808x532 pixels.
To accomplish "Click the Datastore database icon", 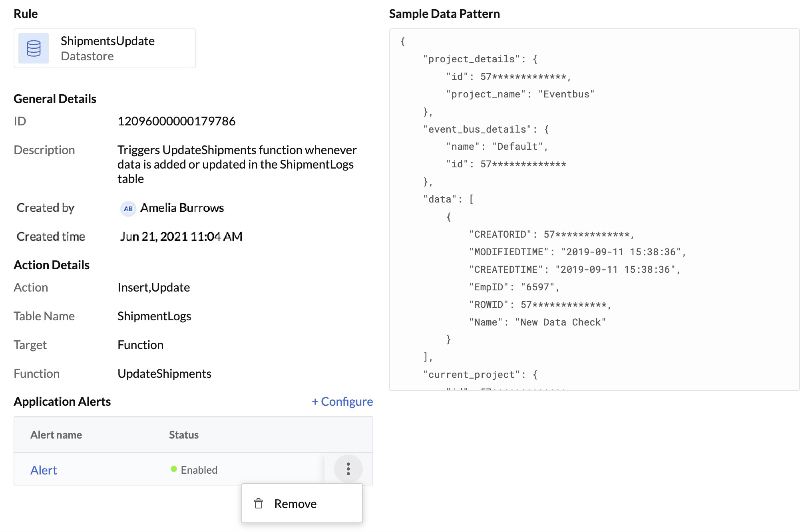I will pos(33,48).
